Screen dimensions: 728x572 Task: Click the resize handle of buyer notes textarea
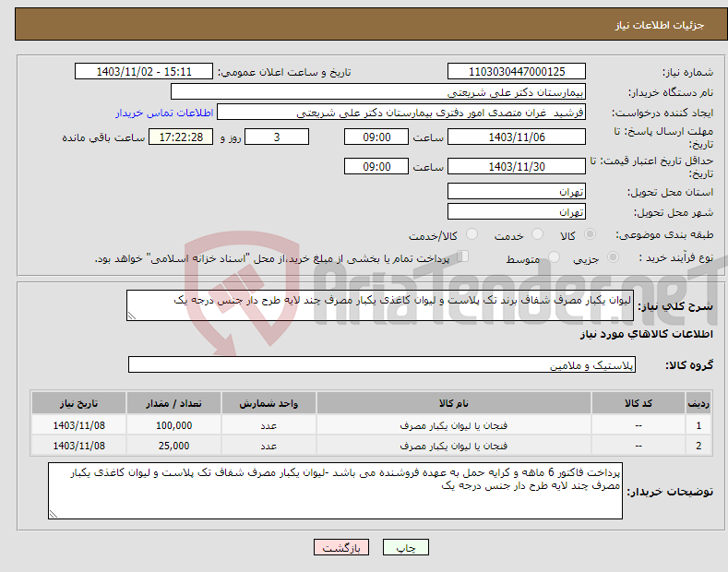pyautogui.click(x=54, y=514)
